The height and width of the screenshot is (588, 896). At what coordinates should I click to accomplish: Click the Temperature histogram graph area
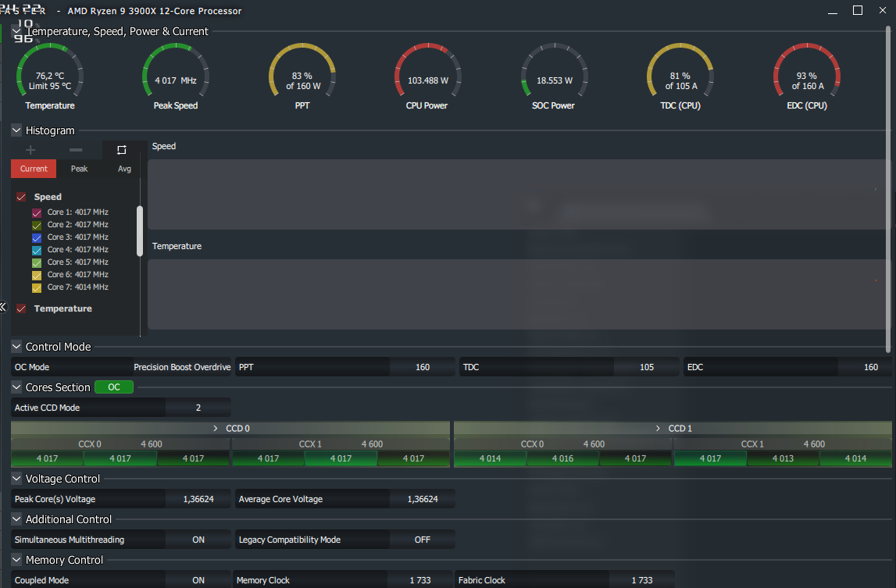[517, 294]
